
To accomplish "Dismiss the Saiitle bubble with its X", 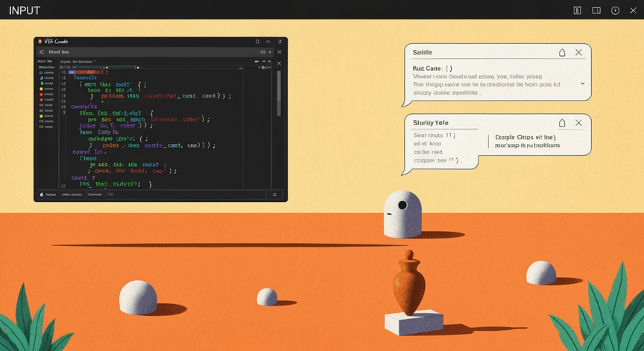I will pyautogui.click(x=578, y=53).
